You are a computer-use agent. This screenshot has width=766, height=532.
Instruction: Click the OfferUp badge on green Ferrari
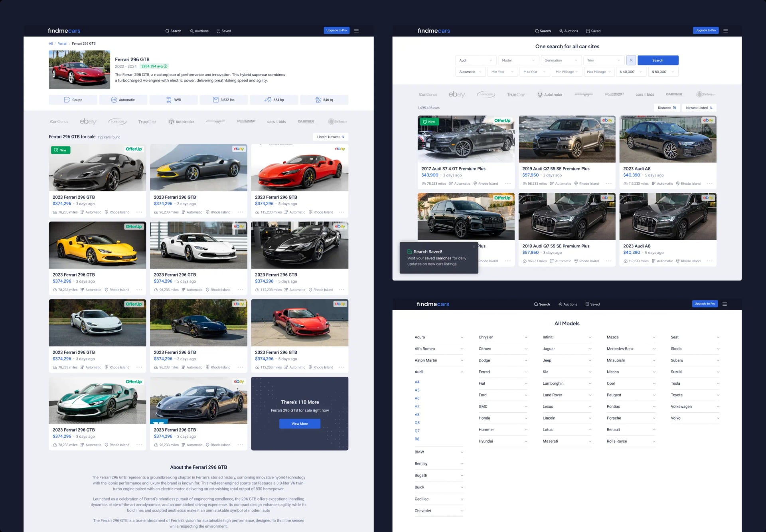pos(134,382)
